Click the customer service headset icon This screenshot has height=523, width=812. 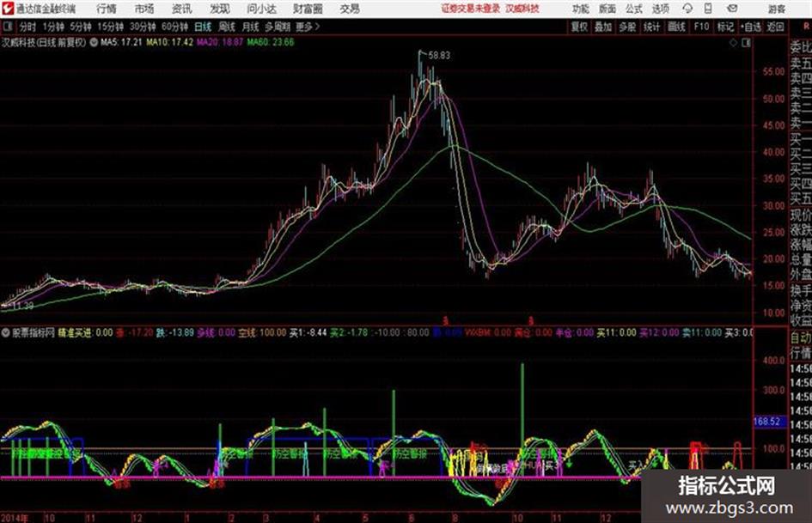point(687,9)
